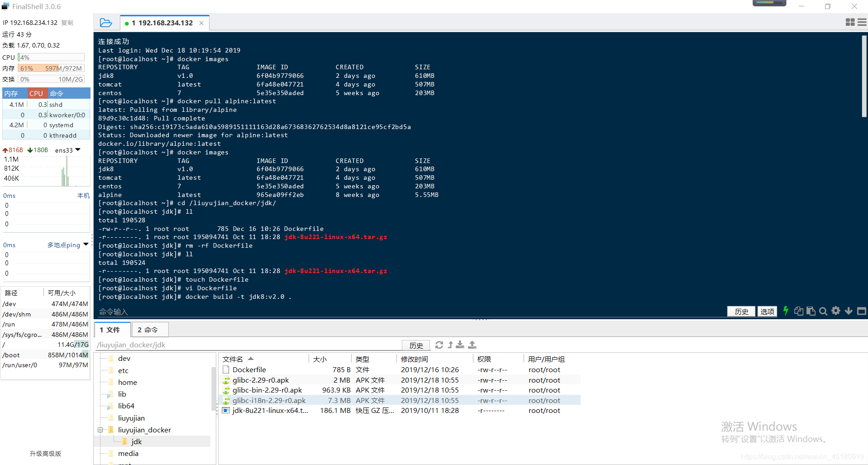Click the upload file icon

[472, 345]
